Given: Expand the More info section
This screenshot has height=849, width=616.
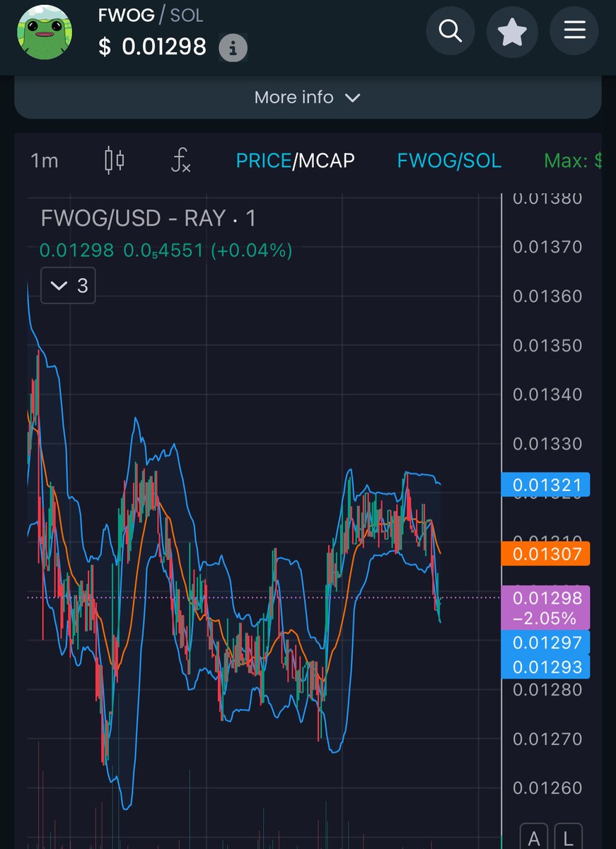Looking at the screenshot, I should pyautogui.click(x=308, y=98).
